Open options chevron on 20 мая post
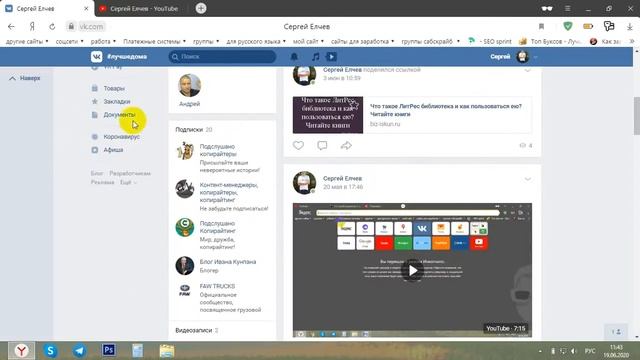Image resolution: width=640 pixels, height=360 pixels. [x=527, y=179]
